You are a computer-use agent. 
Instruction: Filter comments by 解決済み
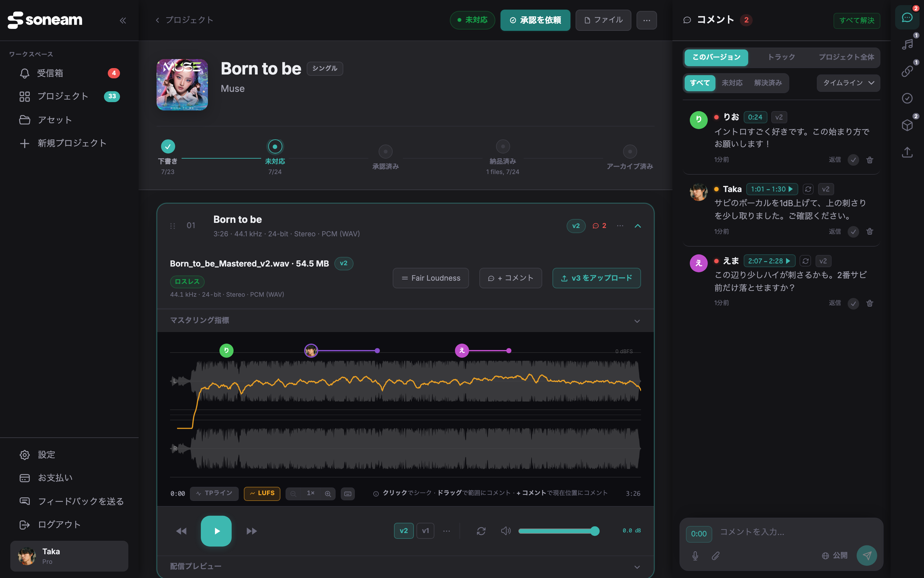click(768, 83)
